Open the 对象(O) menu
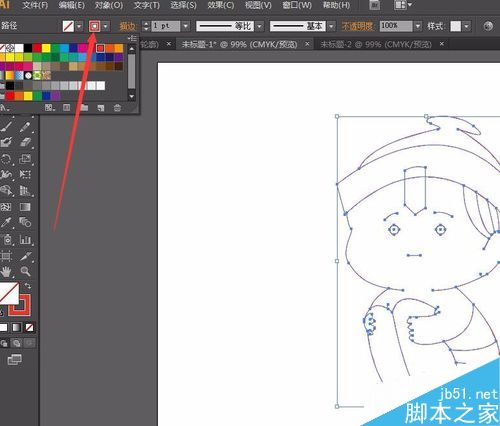Viewport: 500px width, 426px height. coord(109,5)
